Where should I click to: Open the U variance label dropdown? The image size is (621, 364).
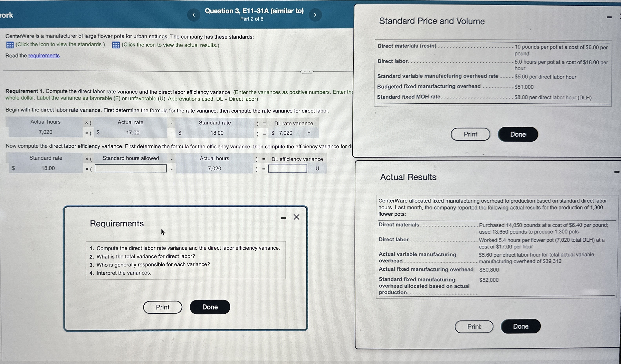(x=317, y=168)
